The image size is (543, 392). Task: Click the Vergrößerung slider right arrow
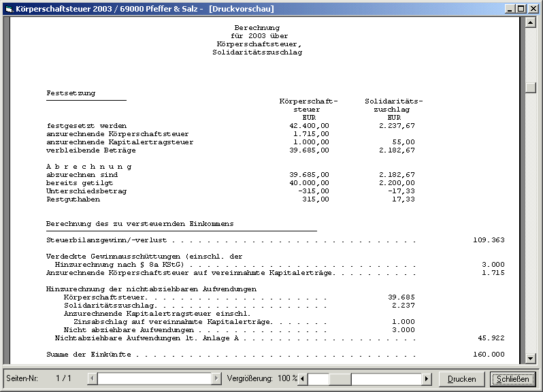point(427,378)
